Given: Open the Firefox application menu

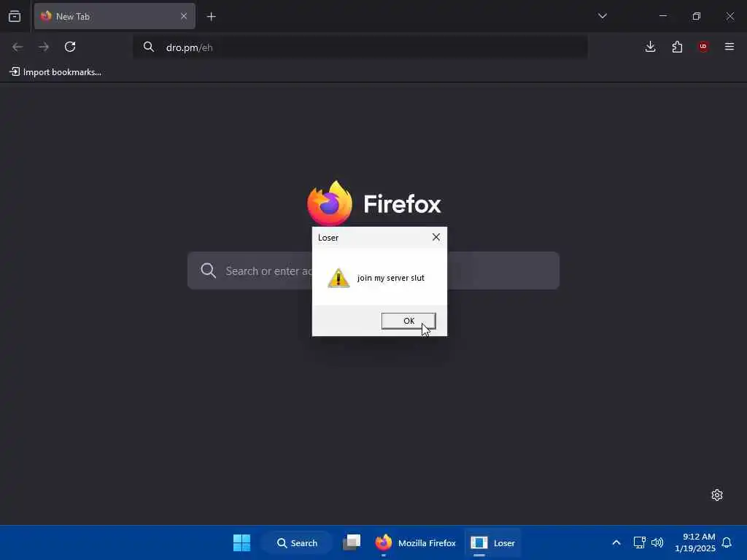Looking at the screenshot, I should (x=729, y=47).
